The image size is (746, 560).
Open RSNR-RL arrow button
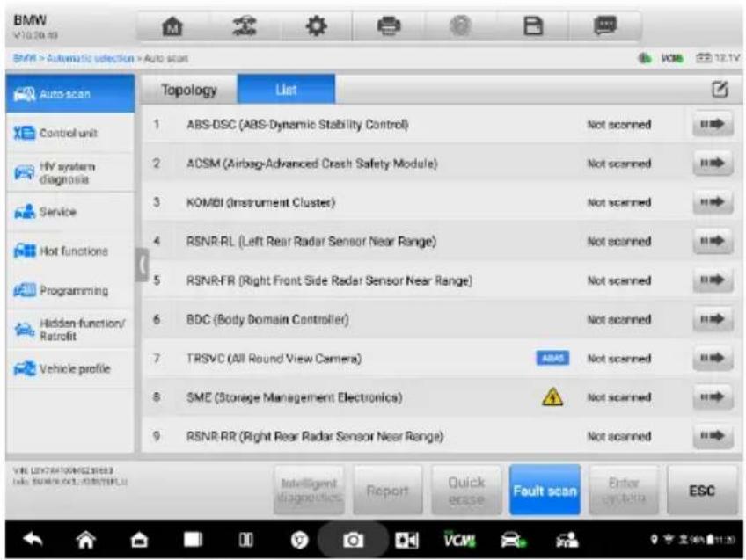click(713, 241)
